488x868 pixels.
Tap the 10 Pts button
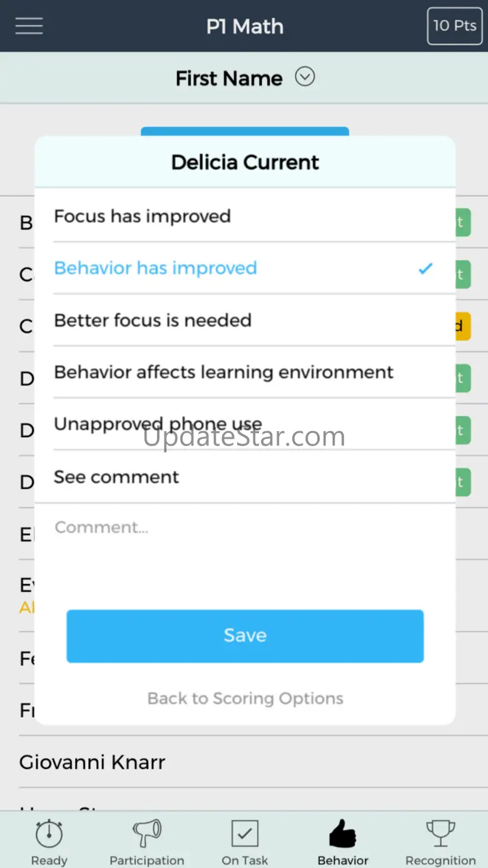point(455,26)
